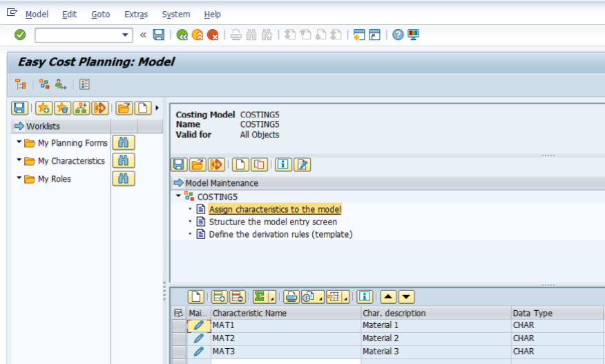Open the Extras menu

(x=136, y=15)
